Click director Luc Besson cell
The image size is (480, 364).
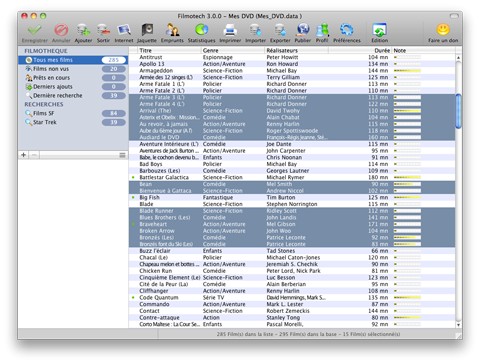(x=281, y=277)
